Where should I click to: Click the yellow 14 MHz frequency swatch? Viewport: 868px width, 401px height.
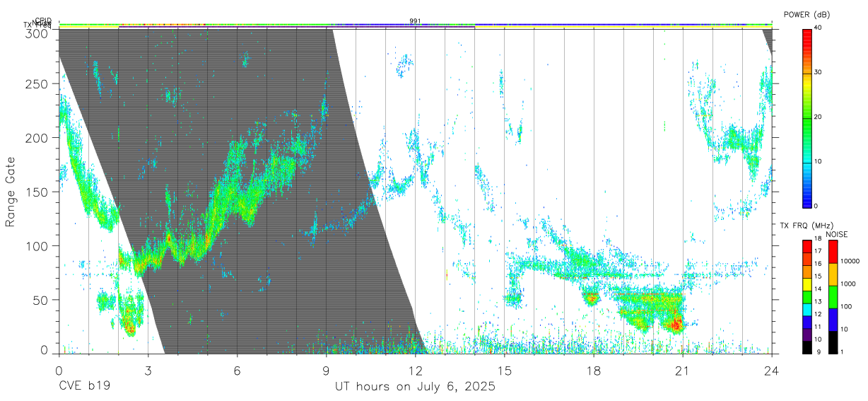807,284
